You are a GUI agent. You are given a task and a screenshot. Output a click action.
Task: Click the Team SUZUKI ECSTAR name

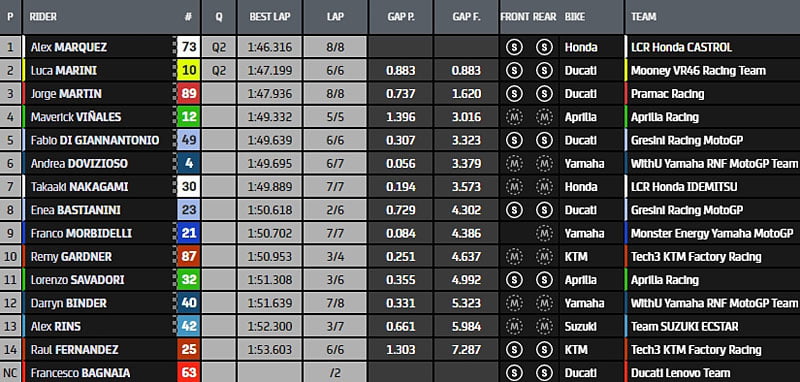click(x=684, y=326)
